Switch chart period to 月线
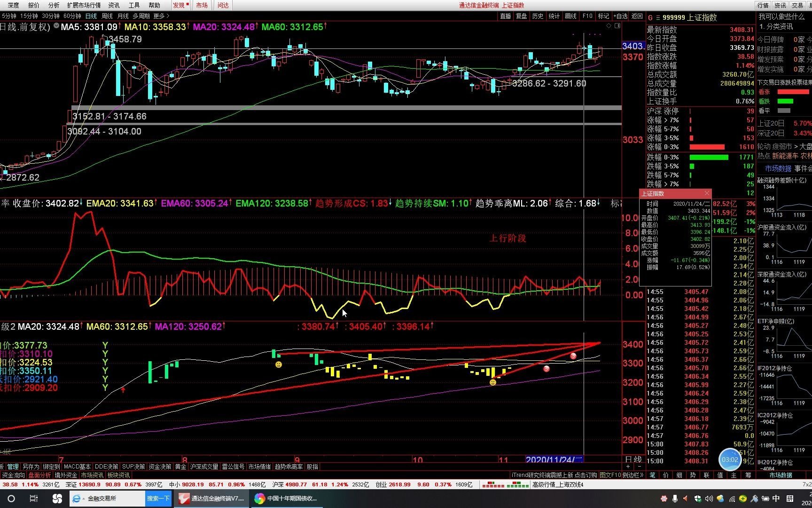This screenshot has width=812, height=508. tap(123, 16)
